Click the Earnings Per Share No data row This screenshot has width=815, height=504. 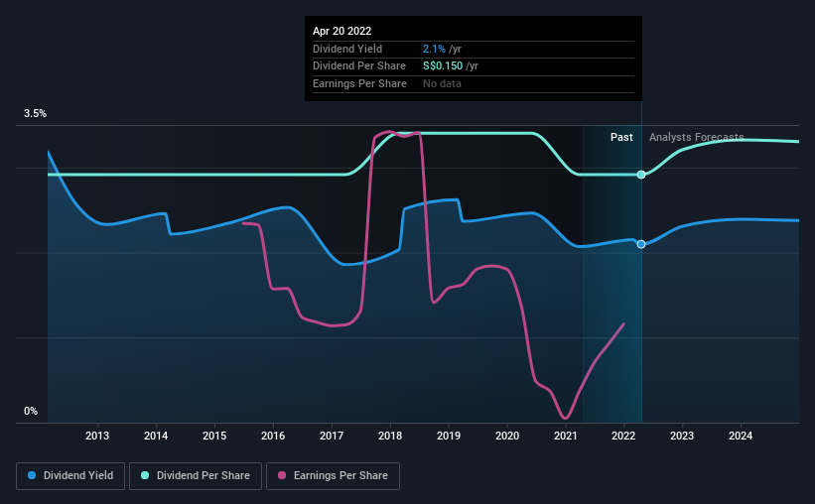tap(473, 83)
